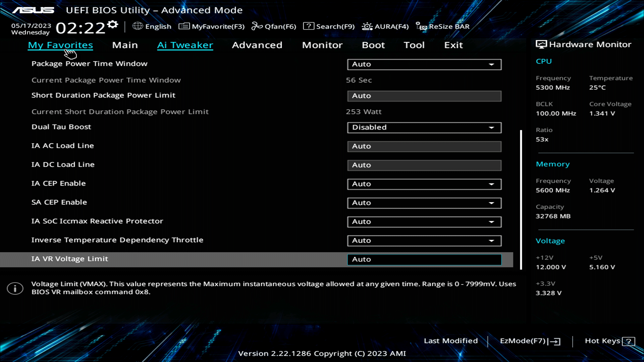Open the clock settings gear
The height and width of the screenshot is (362, 644).
pyautogui.click(x=112, y=23)
